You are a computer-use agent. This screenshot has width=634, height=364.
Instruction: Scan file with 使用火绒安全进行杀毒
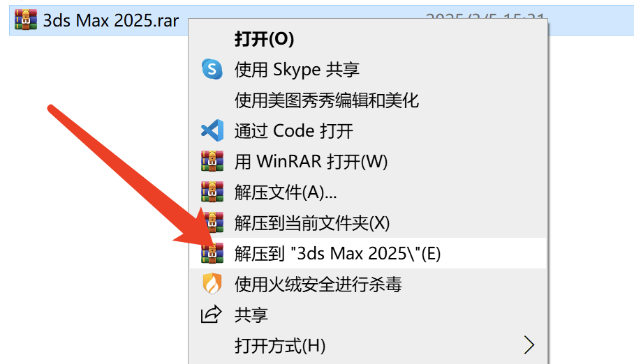pyautogui.click(x=318, y=285)
